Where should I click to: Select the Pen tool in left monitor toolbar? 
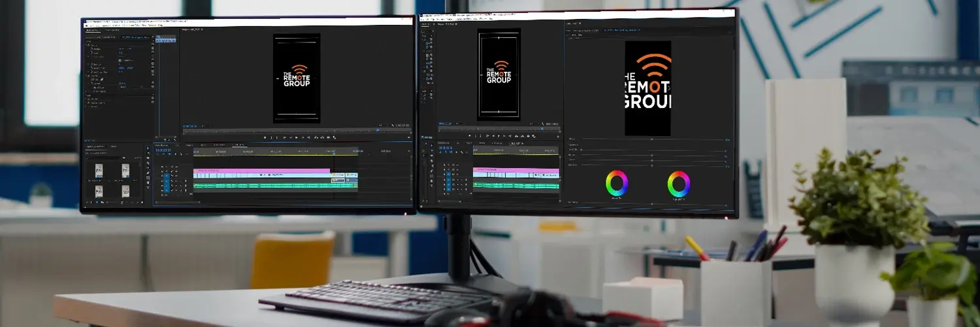pyautogui.click(x=148, y=173)
